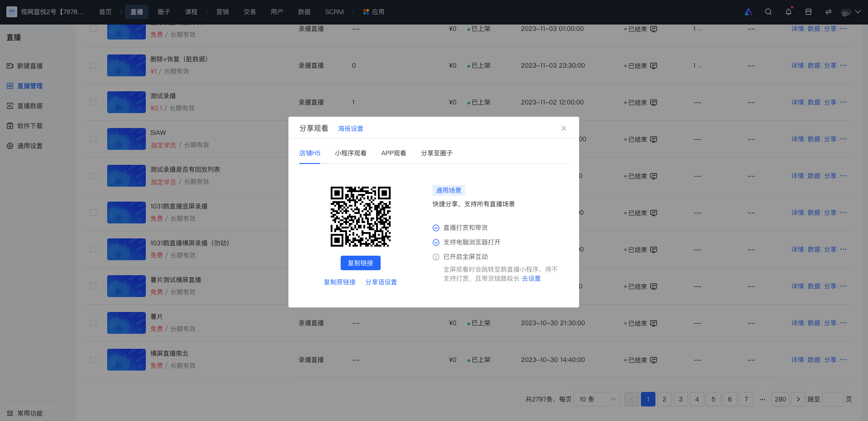Screen dimensions: 868x421
Task: Expand the user avatar dropdown arrow
Action: pyautogui.click(x=858, y=12)
